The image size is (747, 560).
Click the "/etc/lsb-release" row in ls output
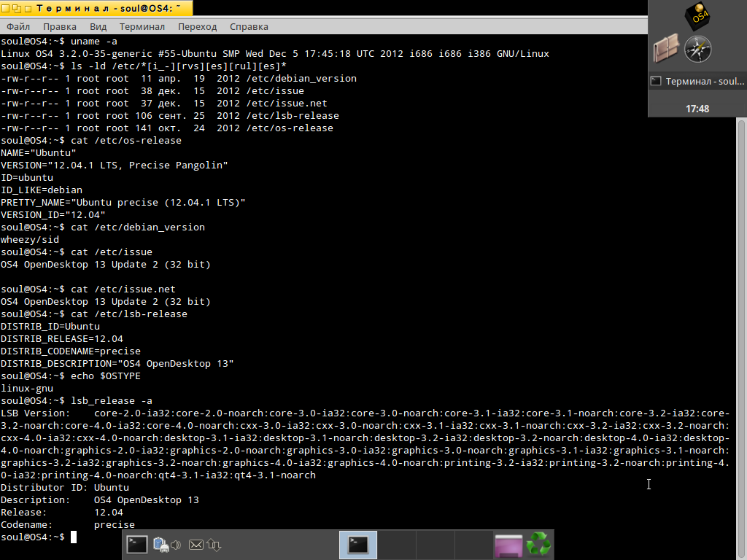(169, 116)
